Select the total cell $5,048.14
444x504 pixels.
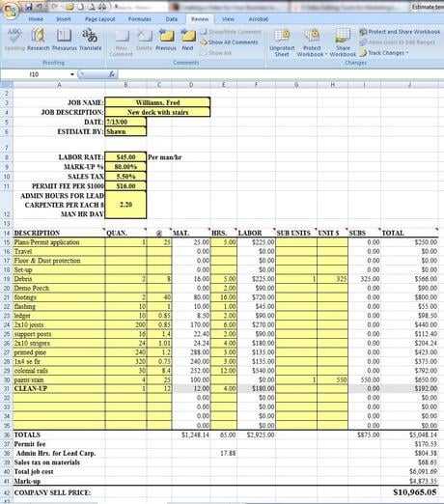409,434
